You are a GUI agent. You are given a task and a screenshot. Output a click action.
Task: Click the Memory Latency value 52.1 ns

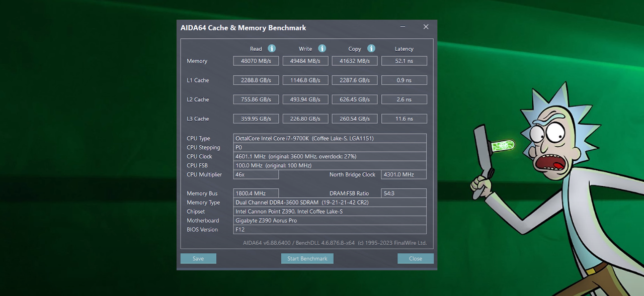coord(404,61)
